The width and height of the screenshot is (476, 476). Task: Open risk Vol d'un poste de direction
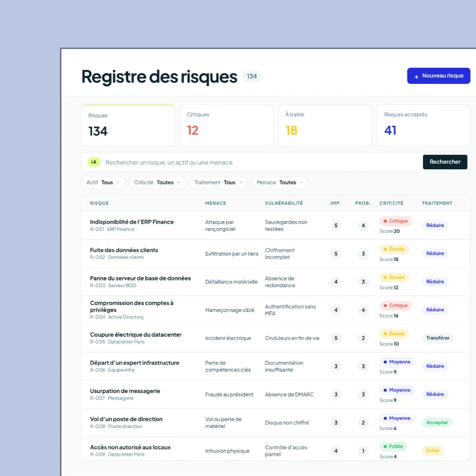(126, 419)
